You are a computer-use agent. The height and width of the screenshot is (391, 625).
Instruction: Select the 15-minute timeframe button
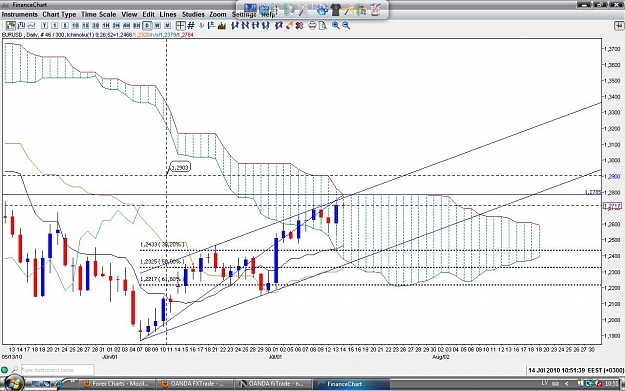coord(85,26)
